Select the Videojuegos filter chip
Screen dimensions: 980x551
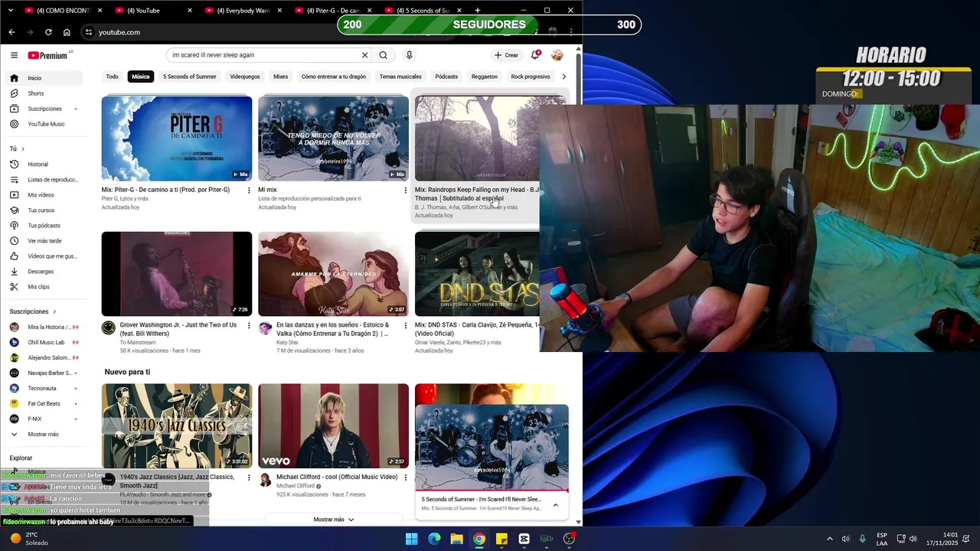[x=245, y=77]
